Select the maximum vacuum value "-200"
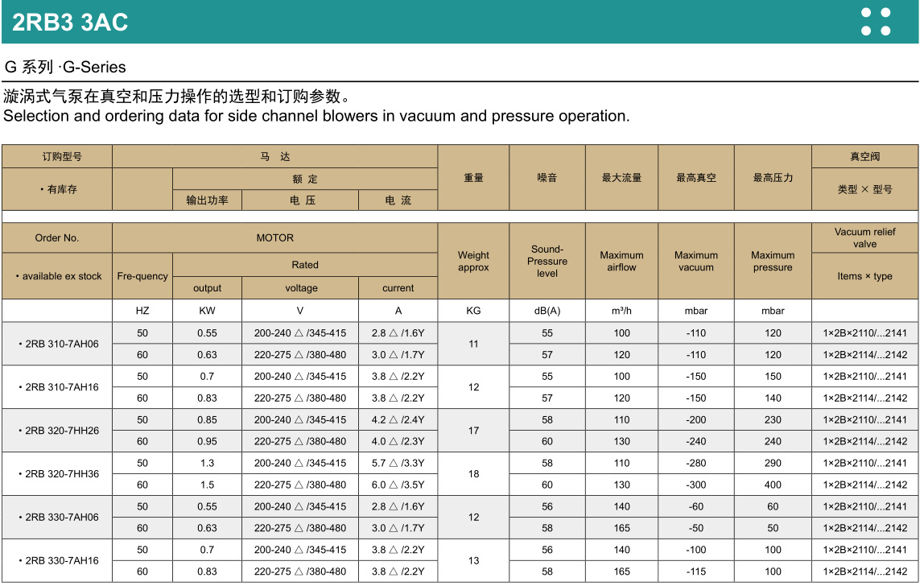 pyautogui.click(x=696, y=419)
